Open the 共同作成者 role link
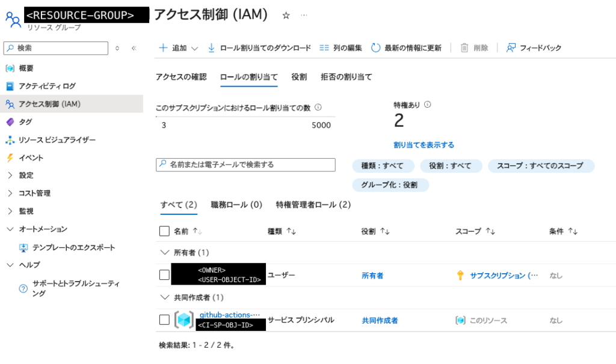Image resolution: width=616 pixels, height=364 pixels. click(380, 320)
